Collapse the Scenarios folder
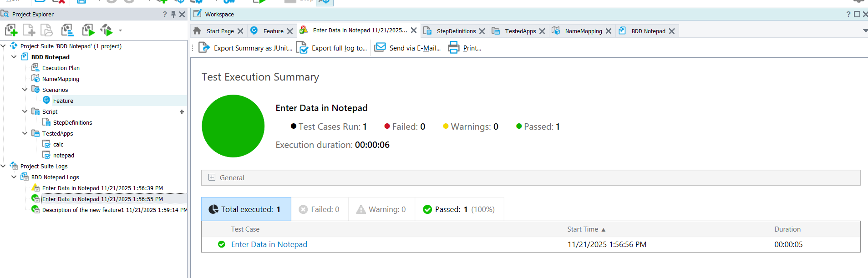Viewport: 868px width, 278px height. 25,90
